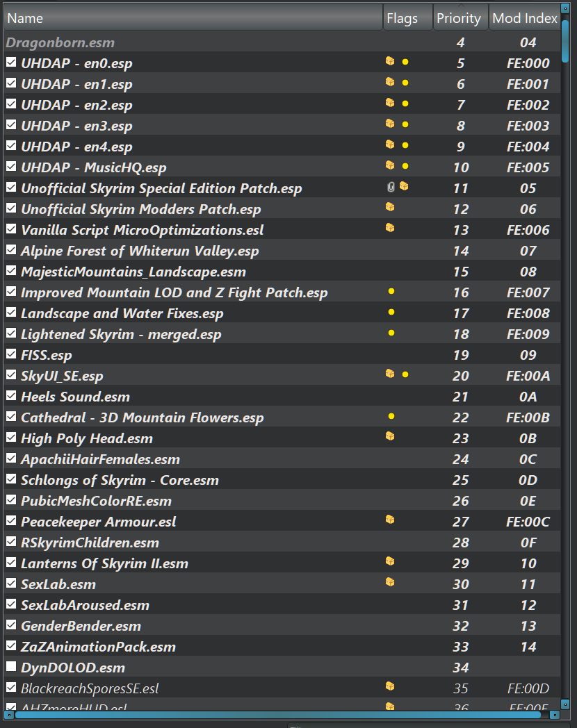Sort by Flags column header
The image size is (577, 728).
[x=408, y=18]
